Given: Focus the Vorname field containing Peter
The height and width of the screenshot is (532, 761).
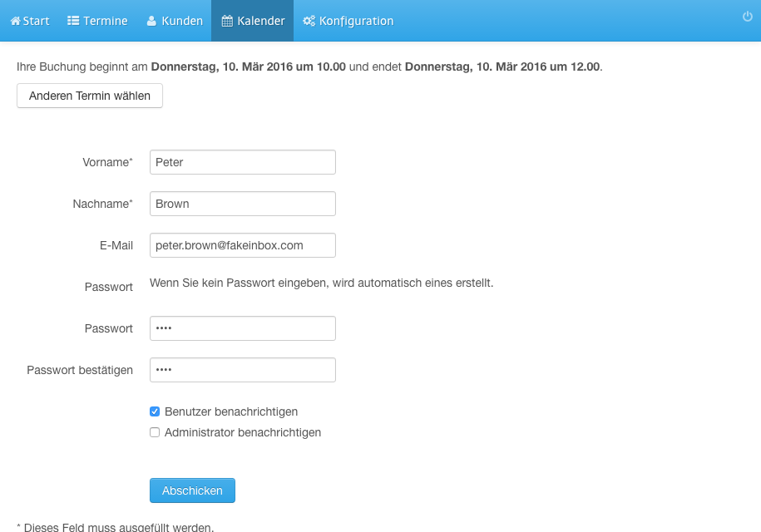Looking at the screenshot, I should click(243, 162).
